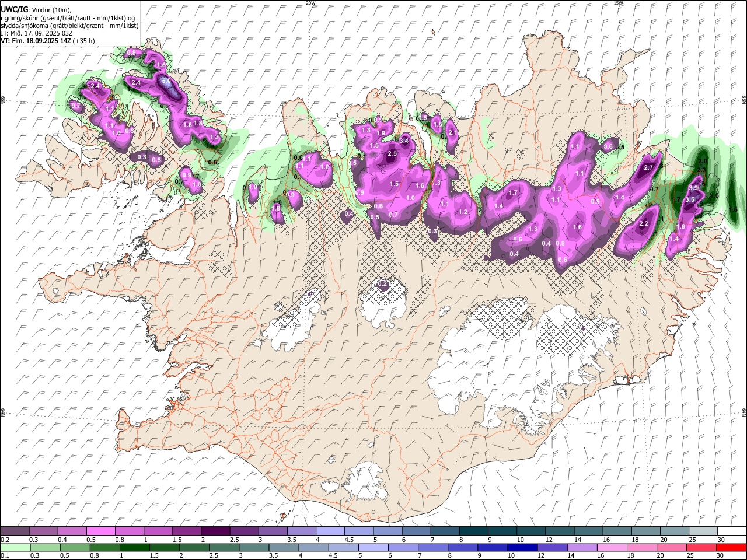
Task: Click the 20 hot pink swatch in the lower legend row
Action: (671, 548)
